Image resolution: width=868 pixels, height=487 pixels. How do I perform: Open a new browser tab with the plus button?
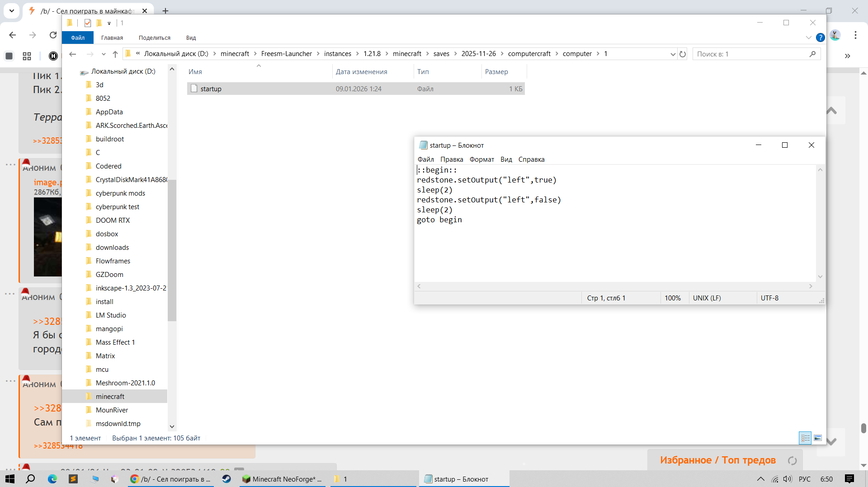[x=165, y=11]
